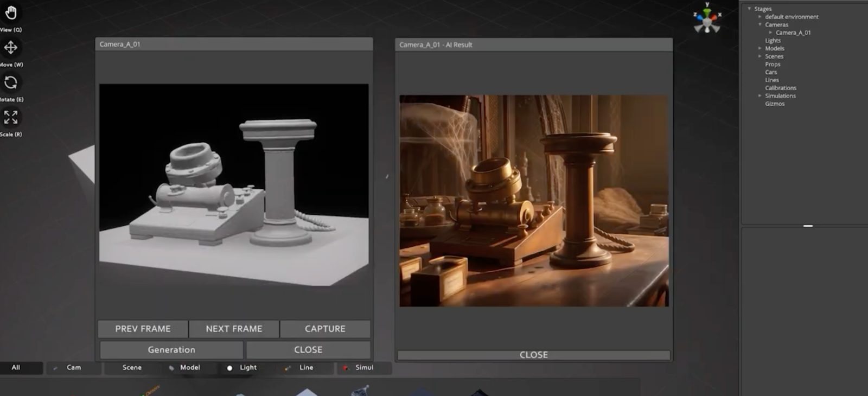Click the Camera_A_01 panel title bar

click(234, 44)
